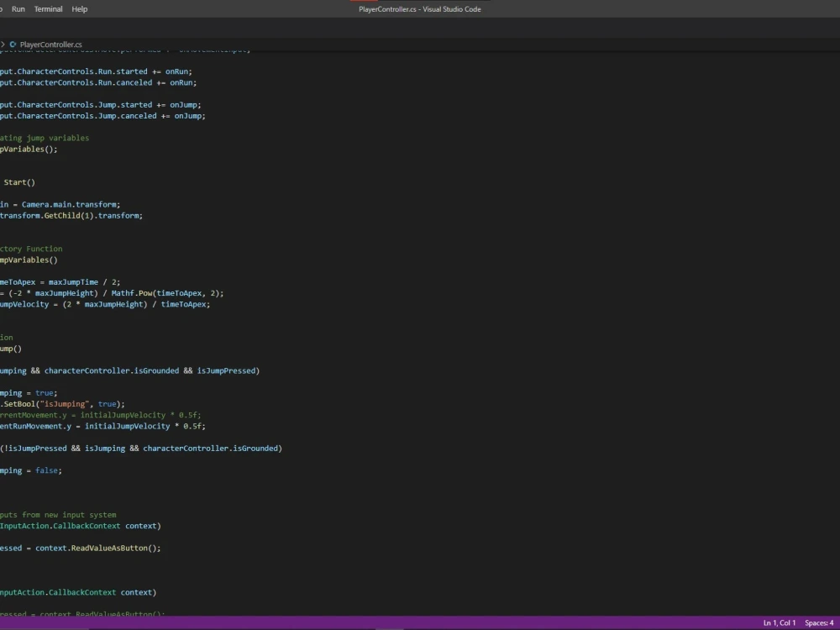Click commented rrentMovement.y line

coord(101,415)
